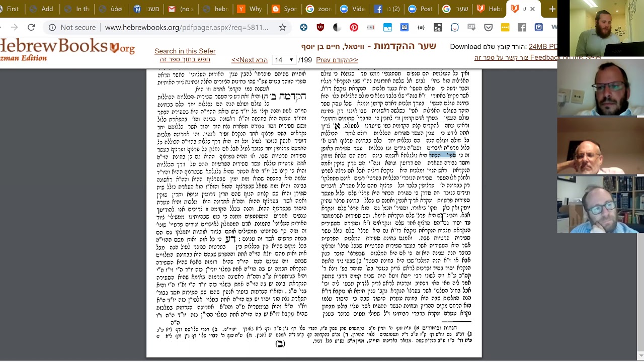Click the '<<Next הבא' link

pos(250,60)
